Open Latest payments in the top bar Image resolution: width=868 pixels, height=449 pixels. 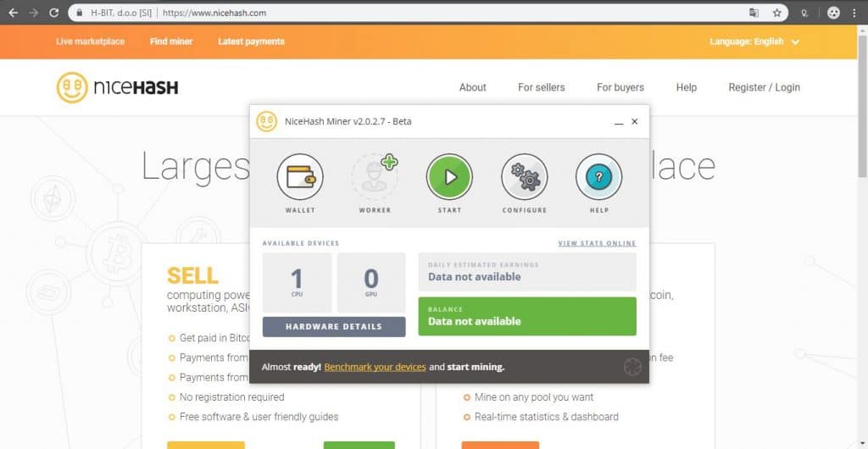251,42
